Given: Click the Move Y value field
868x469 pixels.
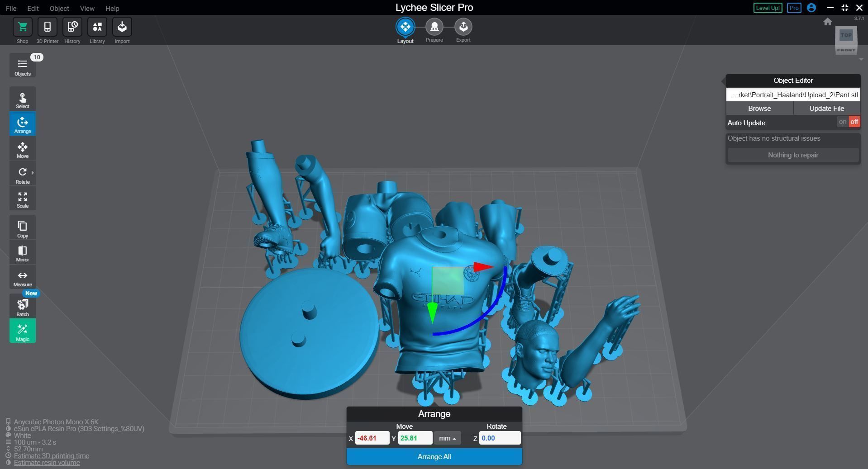Looking at the screenshot, I should pyautogui.click(x=415, y=438).
